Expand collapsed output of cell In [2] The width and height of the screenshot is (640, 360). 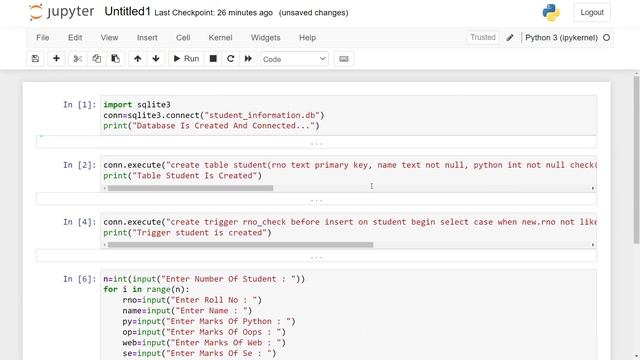[x=316, y=200]
